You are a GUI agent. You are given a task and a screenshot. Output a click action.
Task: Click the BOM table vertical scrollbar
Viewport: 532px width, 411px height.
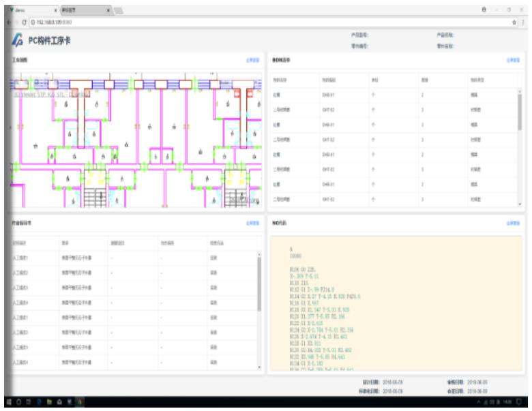coord(520,109)
